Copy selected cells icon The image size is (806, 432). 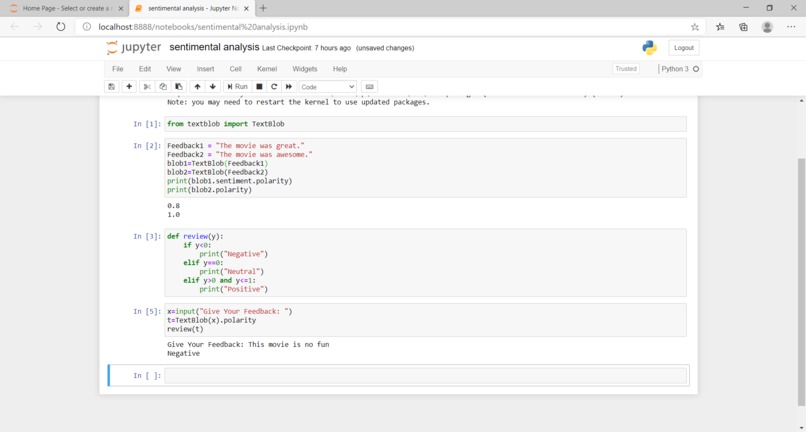[x=163, y=87]
